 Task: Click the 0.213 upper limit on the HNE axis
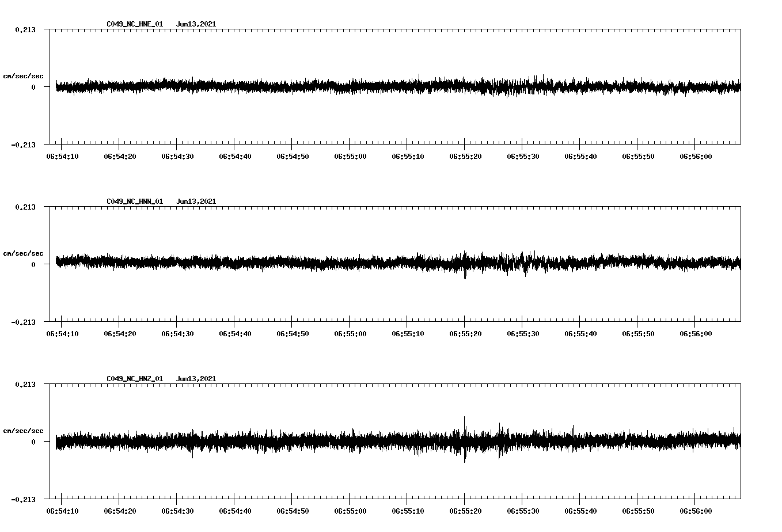pos(25,30)
